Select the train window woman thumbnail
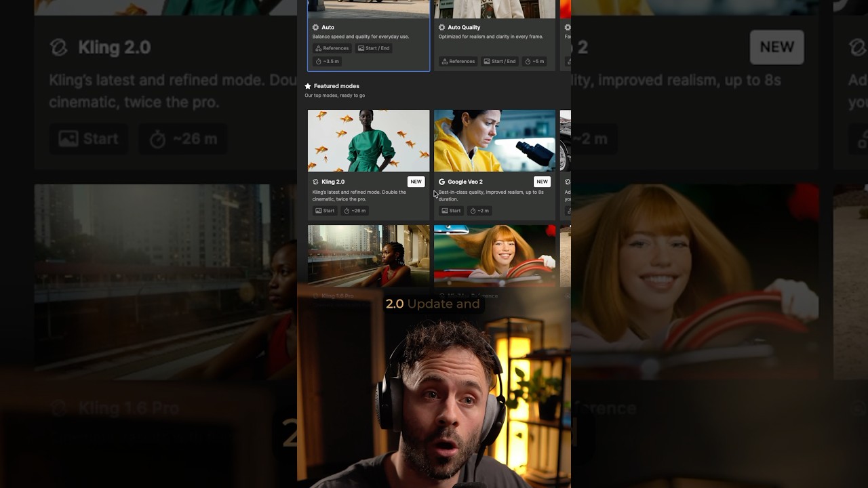This screenshot has width=868, height=488. pyautogui.click(x=368, y=256)
